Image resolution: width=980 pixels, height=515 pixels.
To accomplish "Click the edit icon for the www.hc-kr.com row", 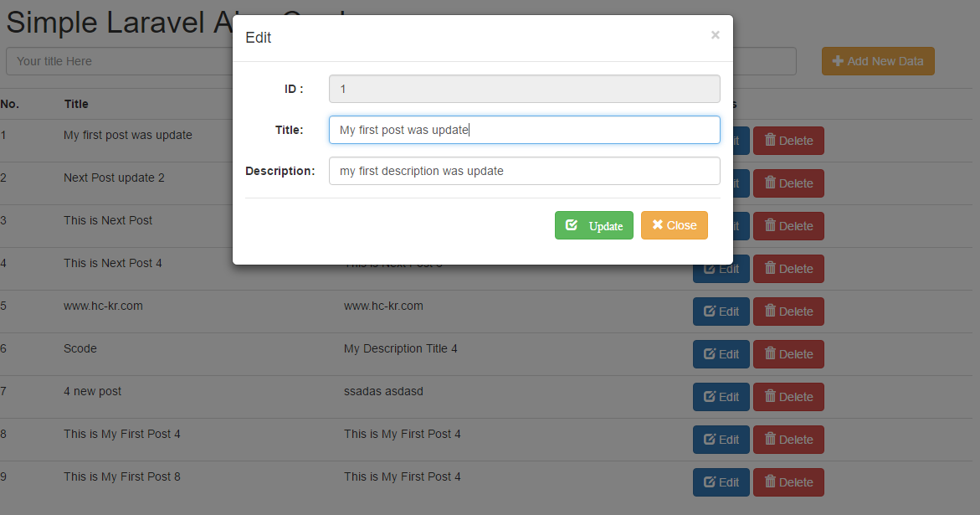I will (x=709, y=311).
